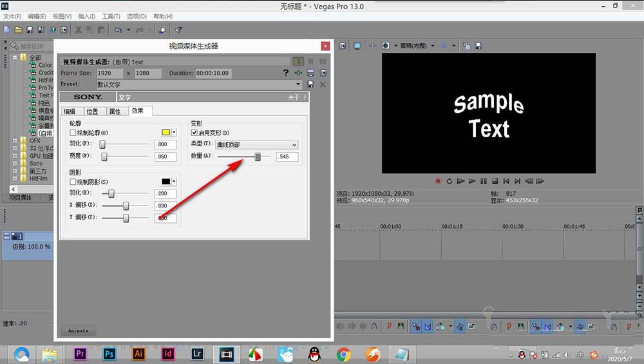Click the Duration input field

click(213, 73)
